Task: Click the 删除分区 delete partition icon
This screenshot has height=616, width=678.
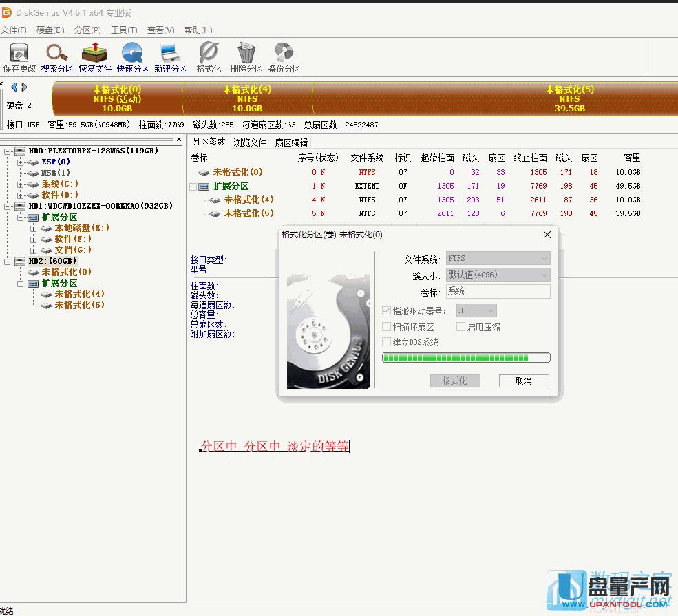Action: (246, 57)
